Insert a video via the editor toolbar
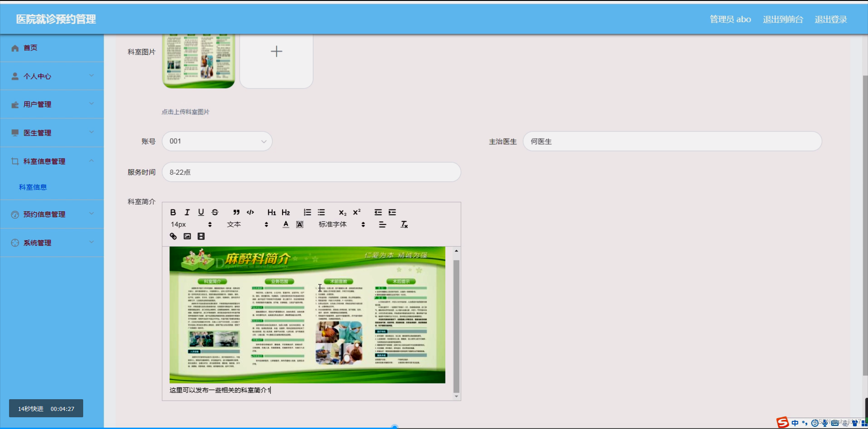 [201, 236]
